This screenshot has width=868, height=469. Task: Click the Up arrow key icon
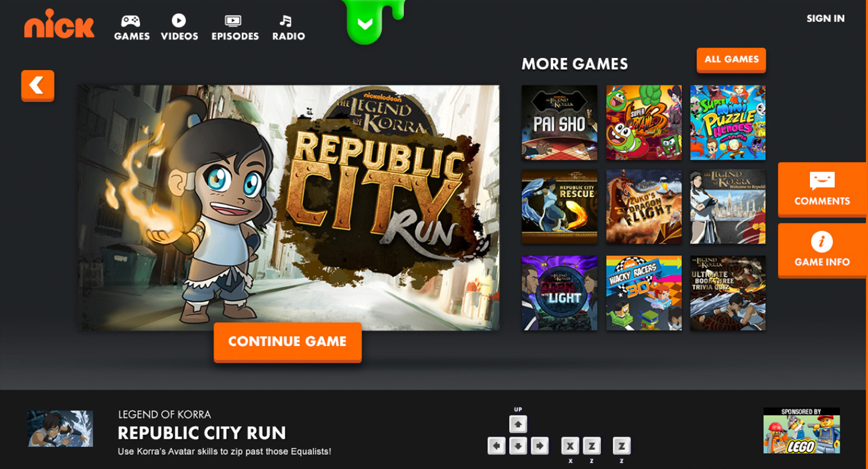[518, 424]
